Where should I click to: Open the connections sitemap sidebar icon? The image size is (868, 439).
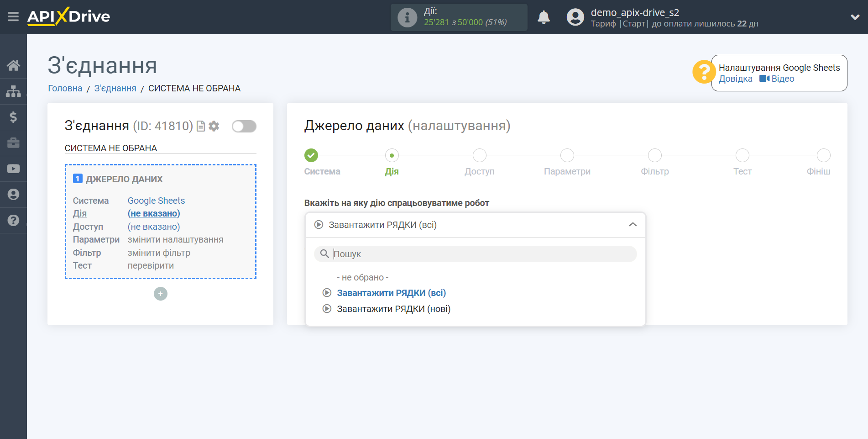[x=13, y=91]
